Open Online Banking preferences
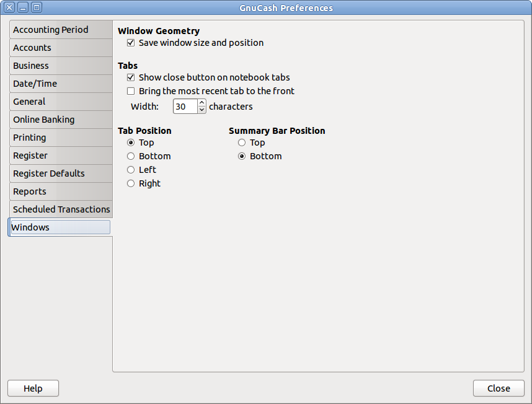Screen dimensions: 532x404 coord(61,120)
